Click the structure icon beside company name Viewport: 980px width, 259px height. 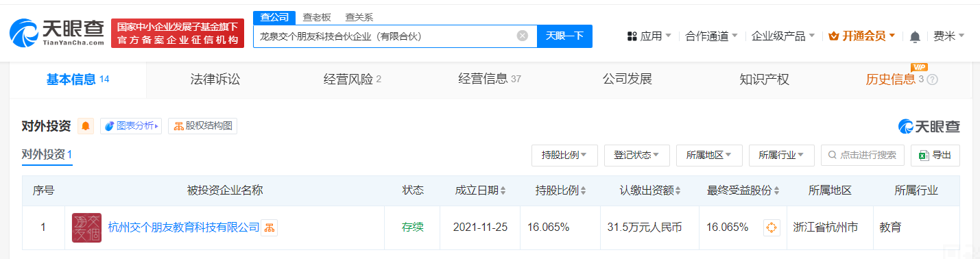270,227
